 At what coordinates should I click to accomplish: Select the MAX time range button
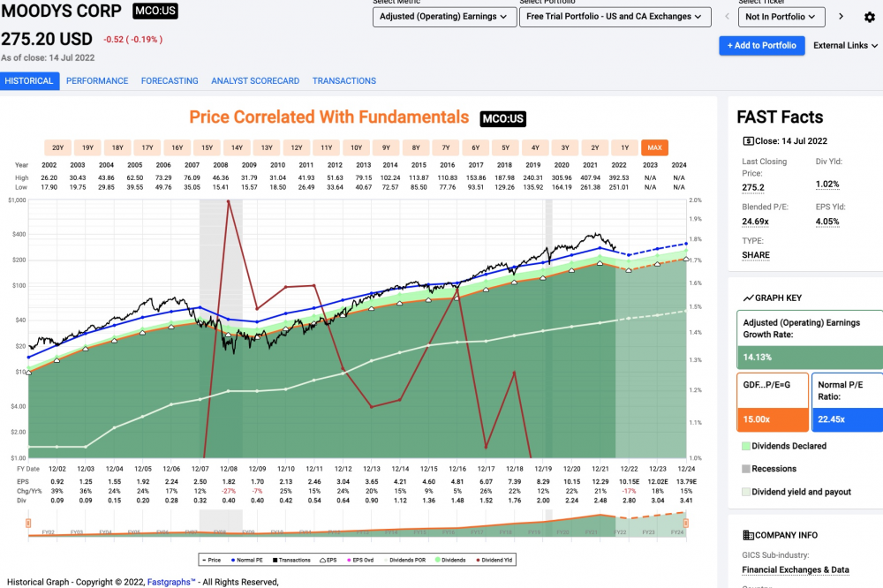pyautogui.click(x=654, y=147)
